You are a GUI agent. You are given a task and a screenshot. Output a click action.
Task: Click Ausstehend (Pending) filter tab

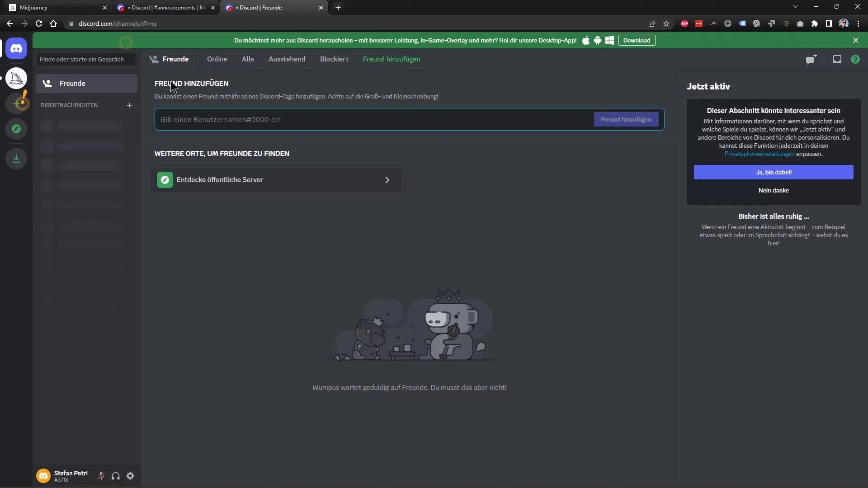click(287, 59)
